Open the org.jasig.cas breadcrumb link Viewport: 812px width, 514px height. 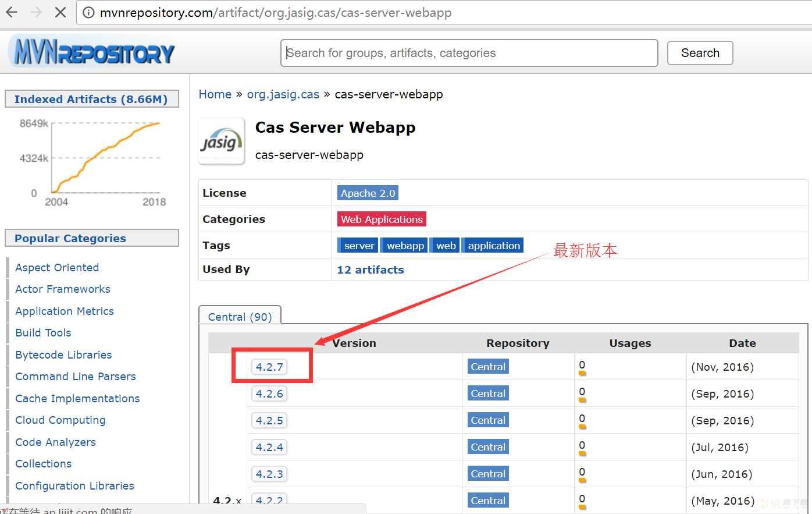(283, 94)
